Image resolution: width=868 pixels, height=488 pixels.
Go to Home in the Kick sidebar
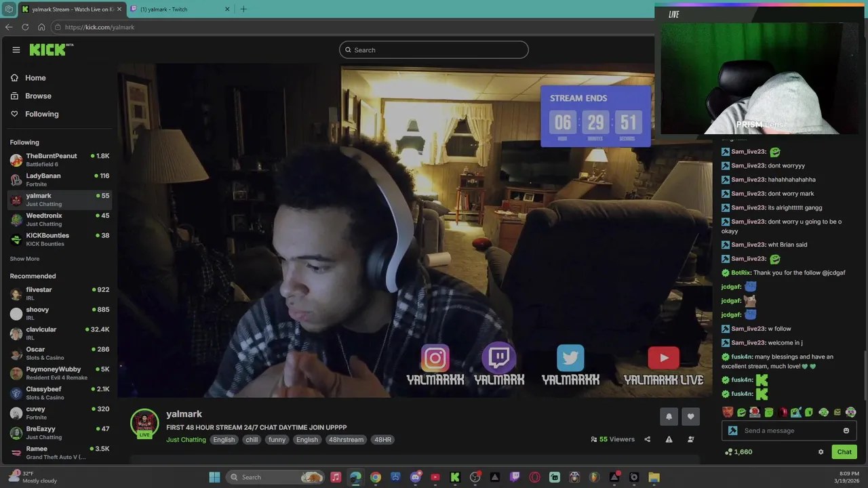pos(28,78)
